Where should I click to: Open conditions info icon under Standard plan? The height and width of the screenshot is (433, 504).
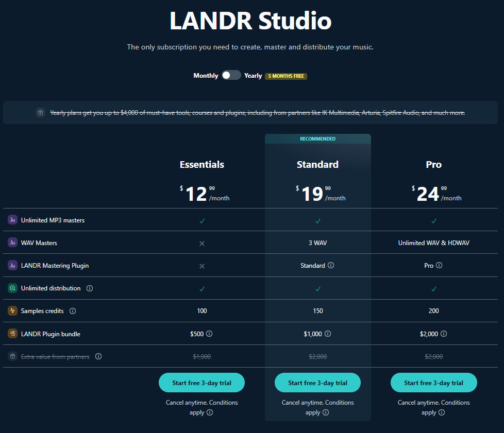coord(326,412)
